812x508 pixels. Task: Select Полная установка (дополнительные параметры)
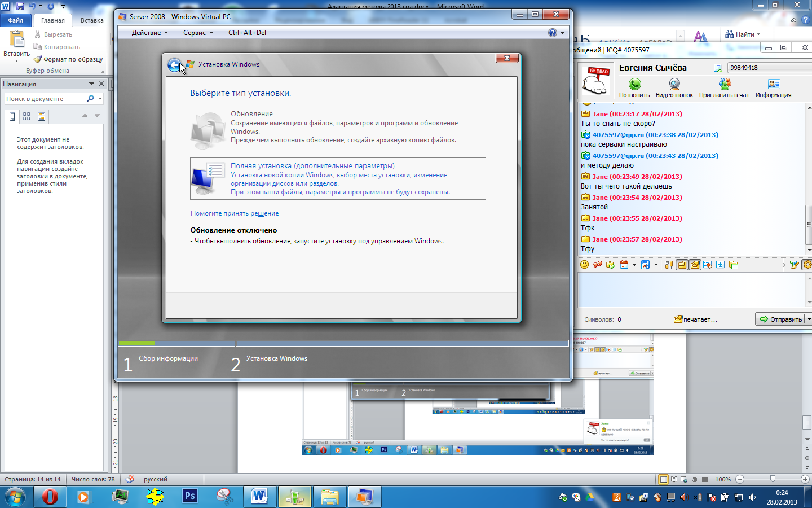[x=338, y=178]
